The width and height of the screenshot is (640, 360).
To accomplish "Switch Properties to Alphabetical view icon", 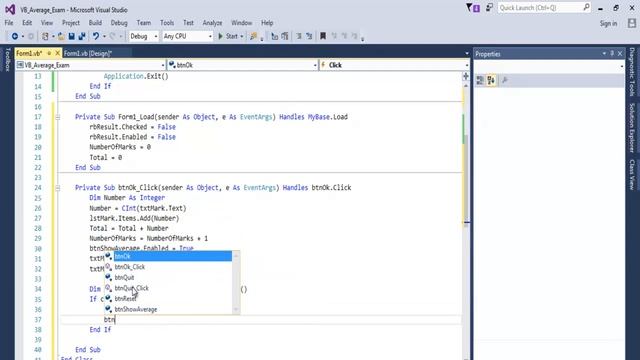I will [491, 80].
